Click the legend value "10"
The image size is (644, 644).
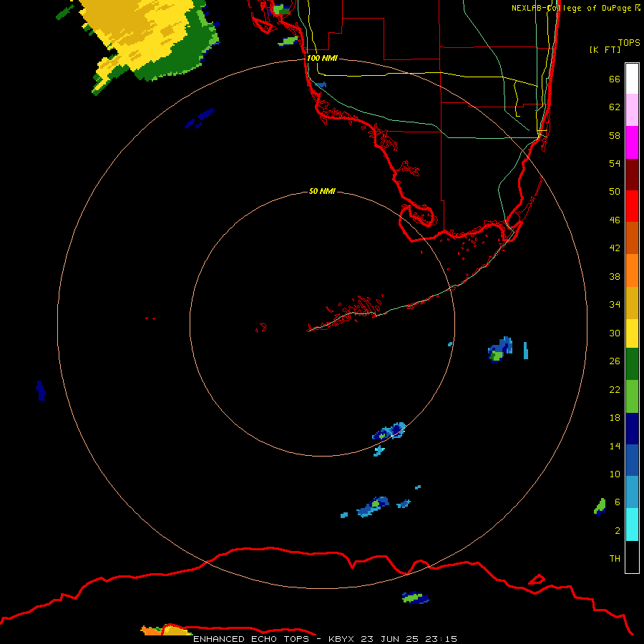point(615,474)
